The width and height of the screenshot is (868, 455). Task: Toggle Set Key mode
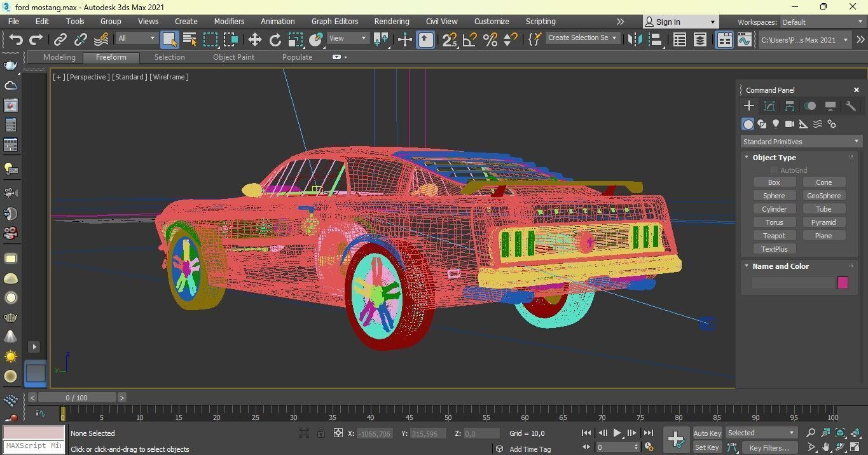(707, 447)
